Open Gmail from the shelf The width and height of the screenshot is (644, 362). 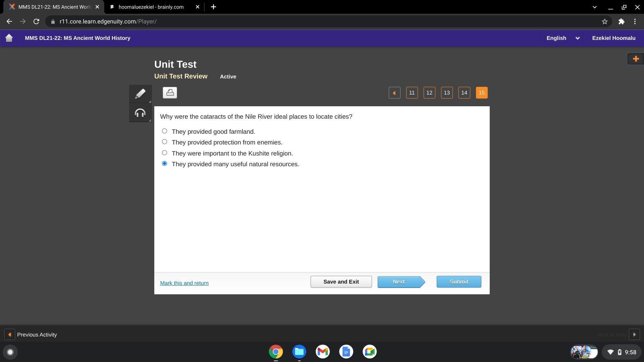coord(323,352)
